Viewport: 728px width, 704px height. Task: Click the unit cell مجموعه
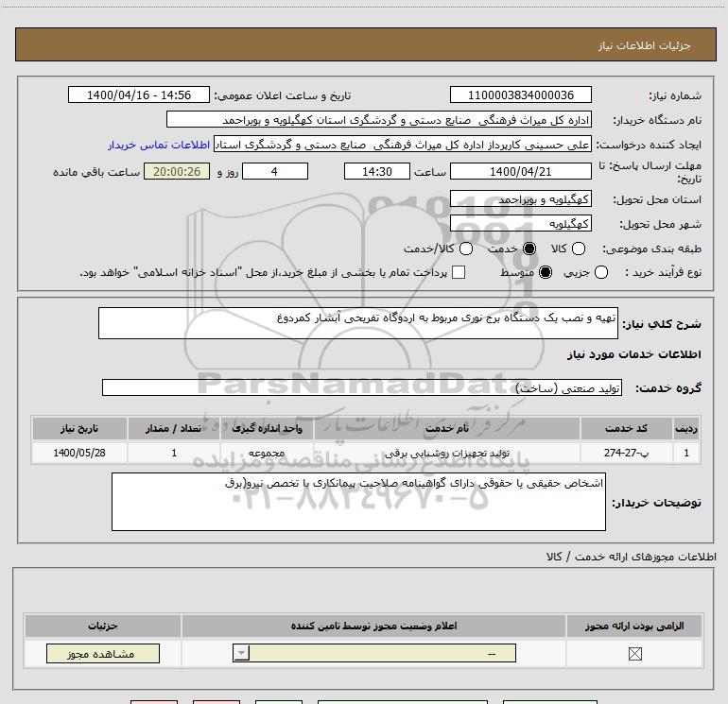tap(267, 453)
